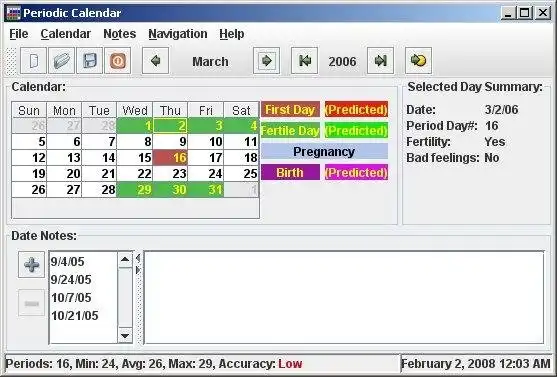Collapse notes list with left splitter arrow
This screenshot has width=557, height=377.
138,258
